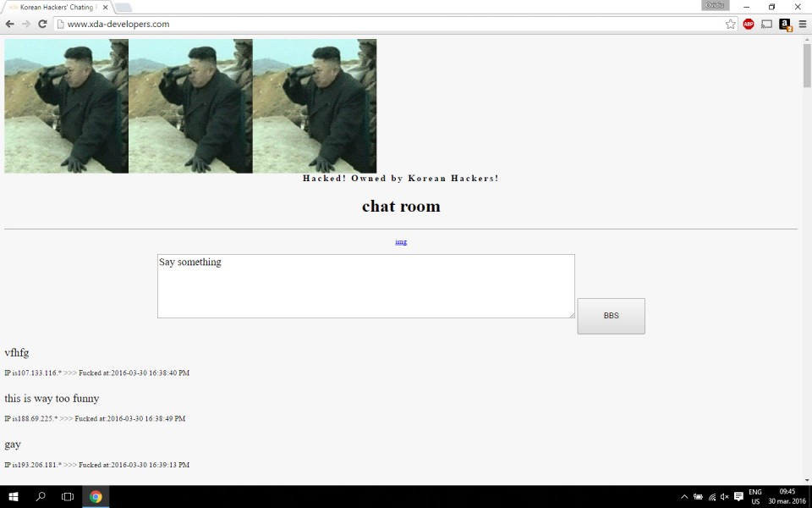Click the Amazon extension icon
Screen dimensions: 812x508
[785, 24]
